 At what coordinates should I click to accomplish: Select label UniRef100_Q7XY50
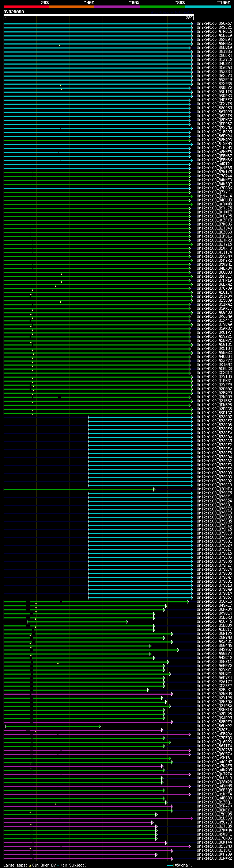point(214,128)
